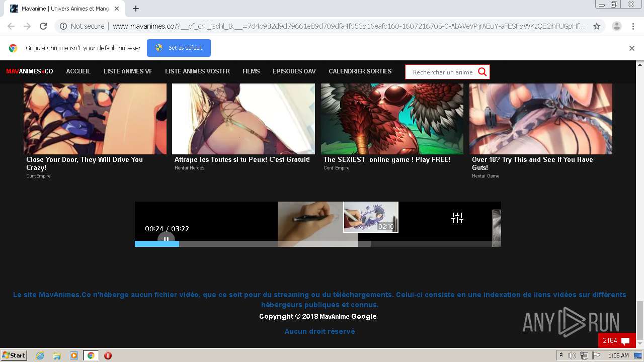Open the FILMS section
The image size is (644, 362).
(251, 71)
